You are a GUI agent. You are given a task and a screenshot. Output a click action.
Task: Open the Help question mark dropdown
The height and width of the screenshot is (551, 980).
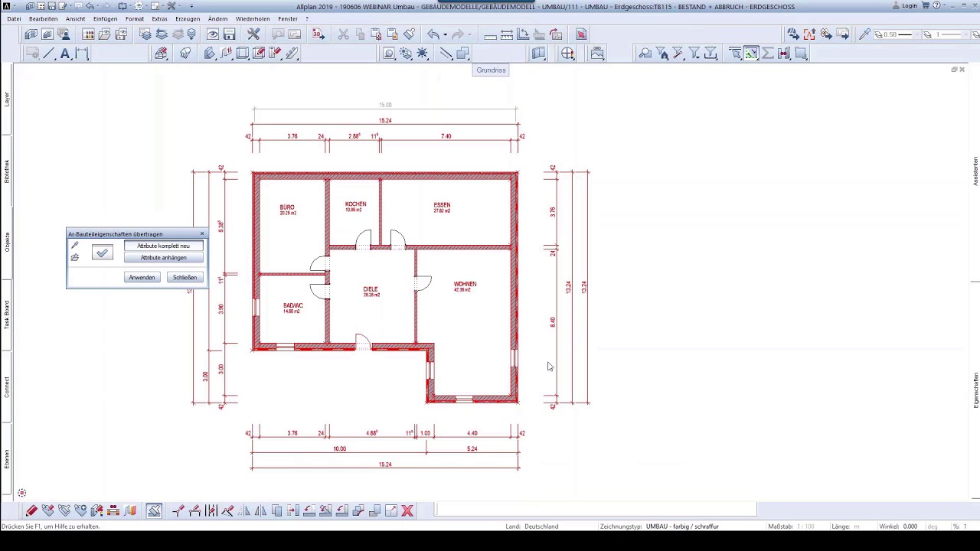tap(939, 5)
